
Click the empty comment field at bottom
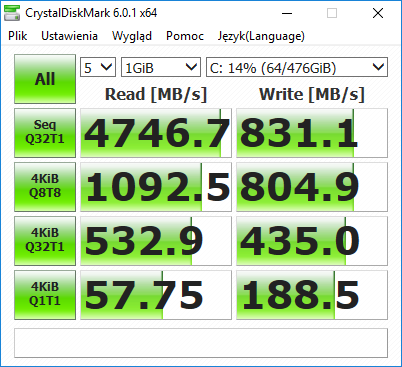pyautogui.click(x=201, y=343)
